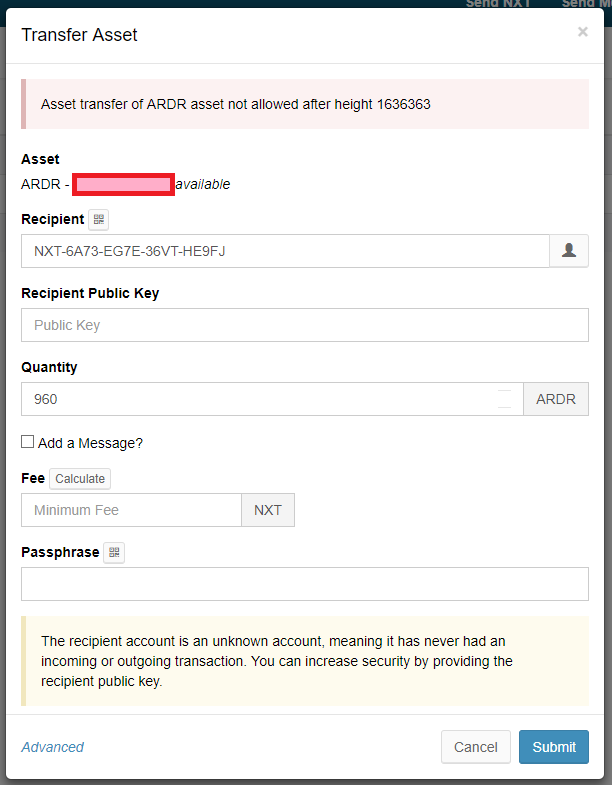This screenshot has width=612, height=785.
Task: Scan QR code for Recipient
Action: 99,219
